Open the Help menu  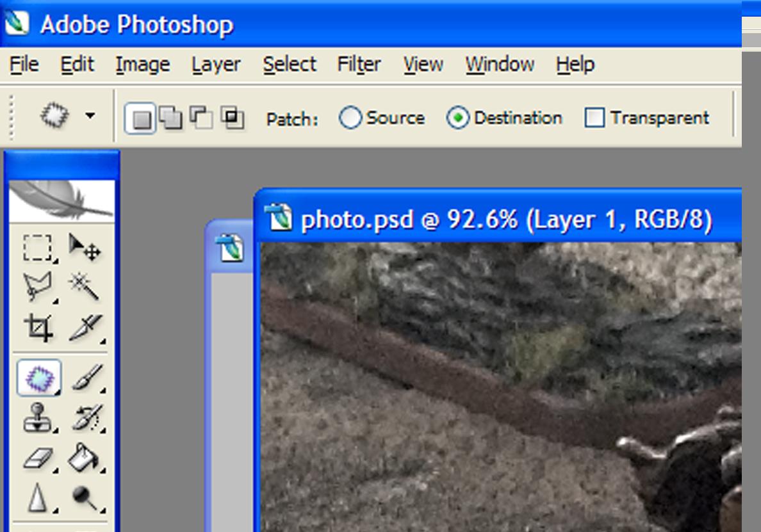[x=575, y=65]
